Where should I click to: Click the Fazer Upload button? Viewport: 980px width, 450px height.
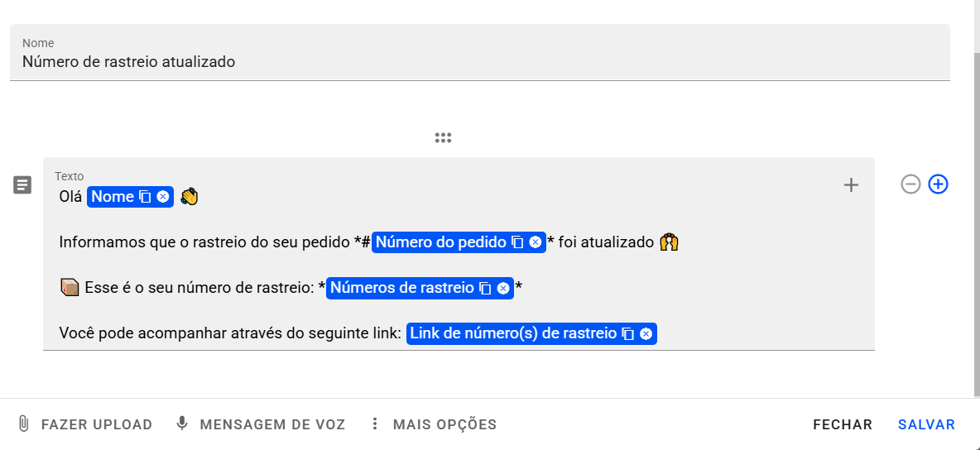85,424
